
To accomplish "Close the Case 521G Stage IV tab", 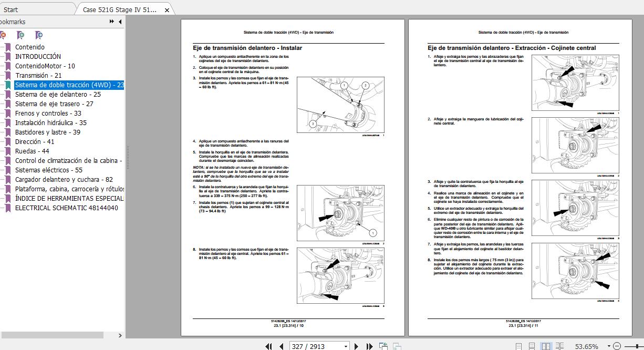I will [x=167, y=10].
